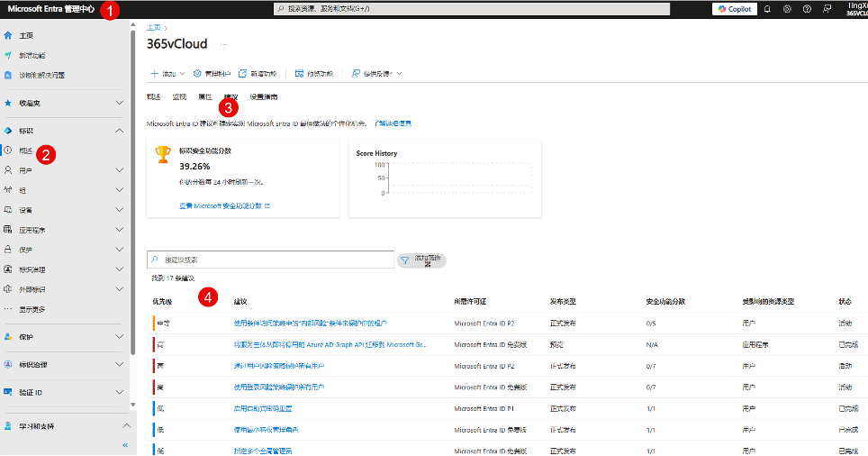Open the 主页 home icon in the sidebar
The height and width of the screenshot is (456, 868).
[x=8, y=35]
